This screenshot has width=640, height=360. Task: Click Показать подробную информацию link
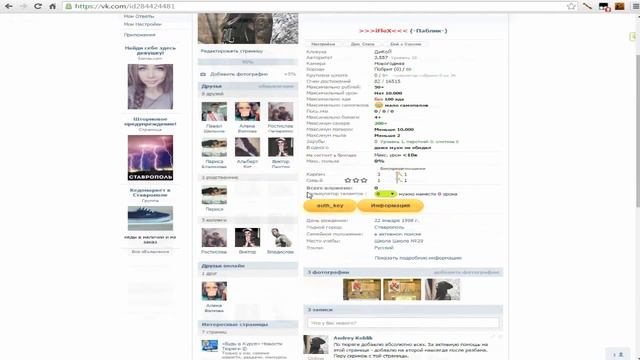click(418, 258)
